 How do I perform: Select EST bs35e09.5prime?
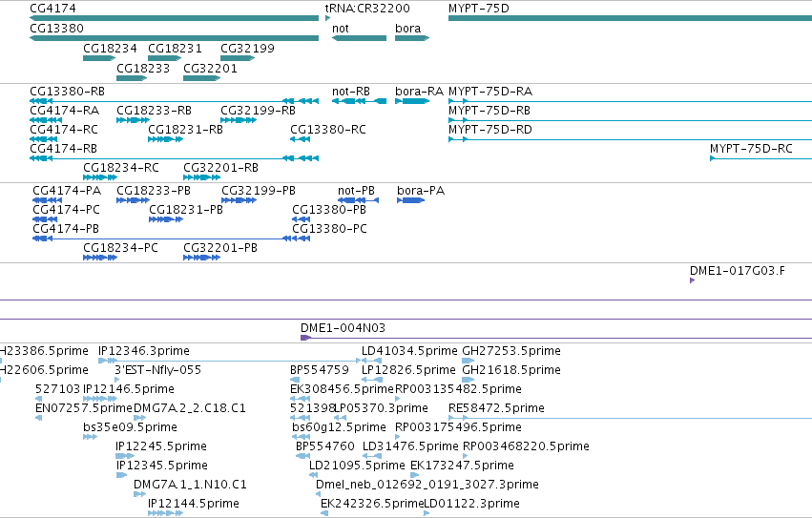90,437
